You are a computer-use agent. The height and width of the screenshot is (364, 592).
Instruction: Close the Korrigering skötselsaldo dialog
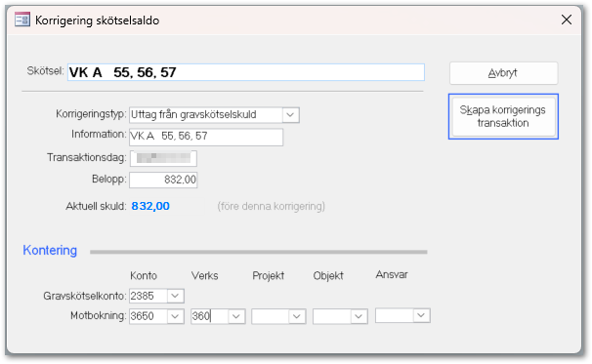[566, 20]
